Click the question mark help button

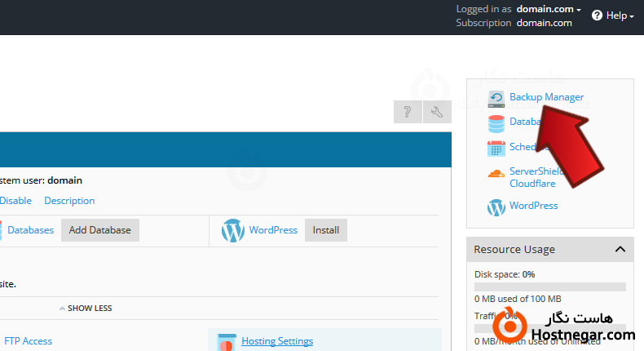(x=408, y=112)
